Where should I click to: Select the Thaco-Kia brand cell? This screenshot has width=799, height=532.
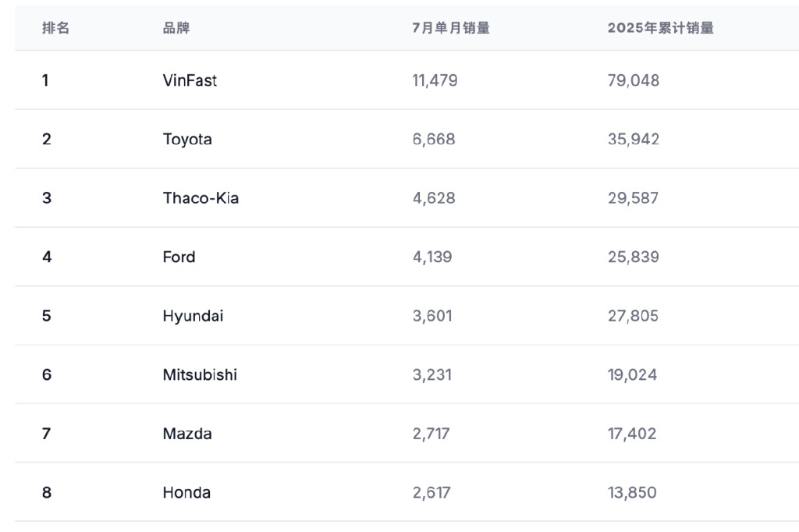click(201, 198)
